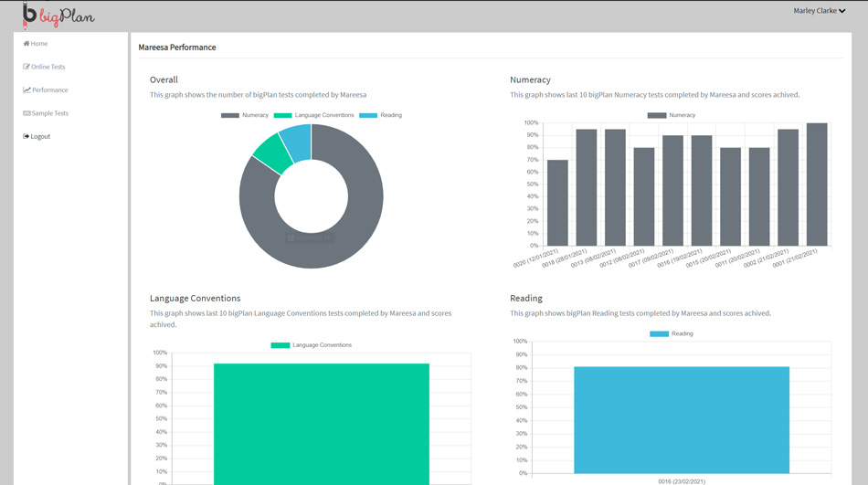Viewport: 868px width, 485px height.
Task: Toggle Numeracy legend in Overall chart
Action: tap(245, 115)
